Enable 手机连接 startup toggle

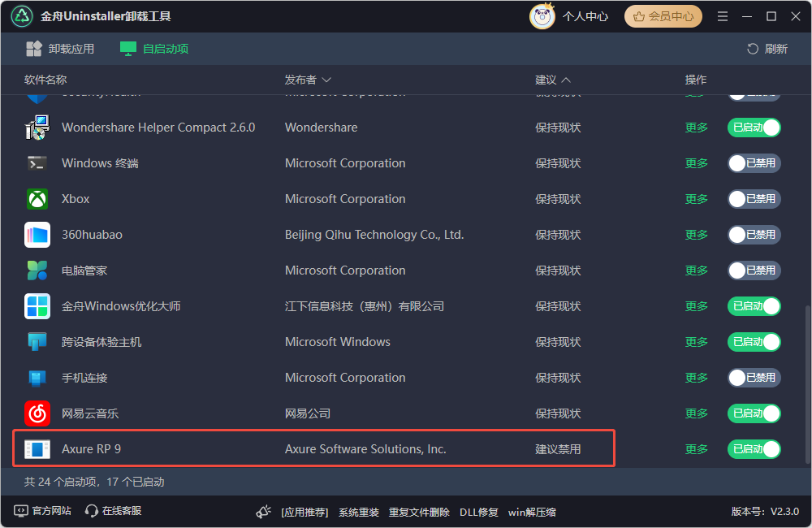[754, 378]
